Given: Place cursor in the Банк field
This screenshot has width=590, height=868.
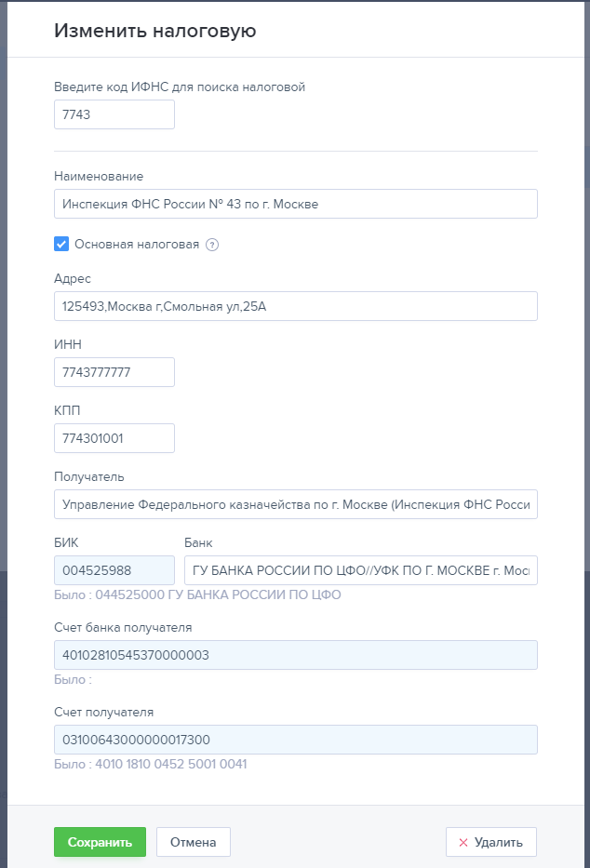Looking at the screenshot, I should [x=360, y=570].
